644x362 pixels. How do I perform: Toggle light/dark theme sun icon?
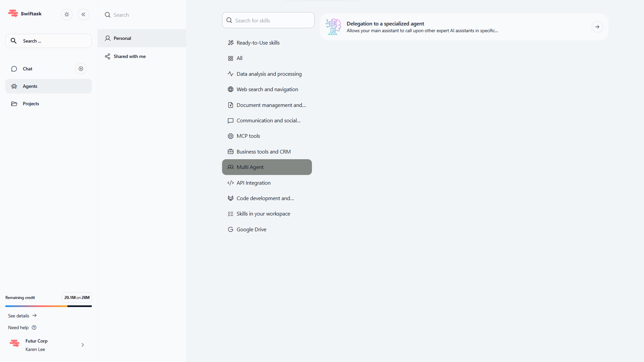pos(67,14)
